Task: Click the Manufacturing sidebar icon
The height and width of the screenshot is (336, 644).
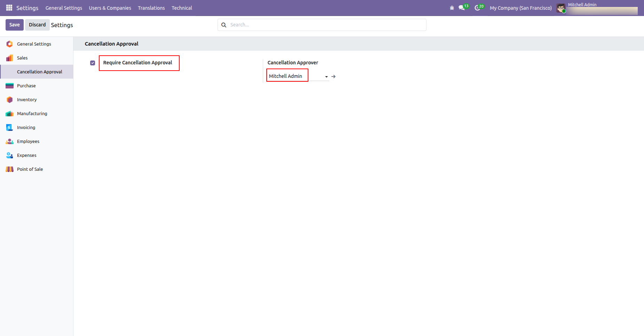Action: (9, 113)
